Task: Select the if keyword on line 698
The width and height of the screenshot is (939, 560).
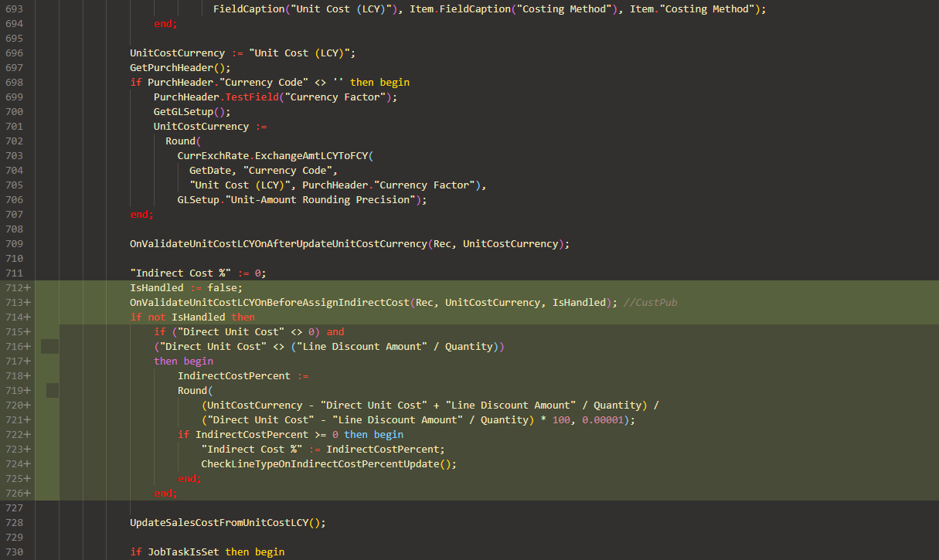Action: coord(136,82)
